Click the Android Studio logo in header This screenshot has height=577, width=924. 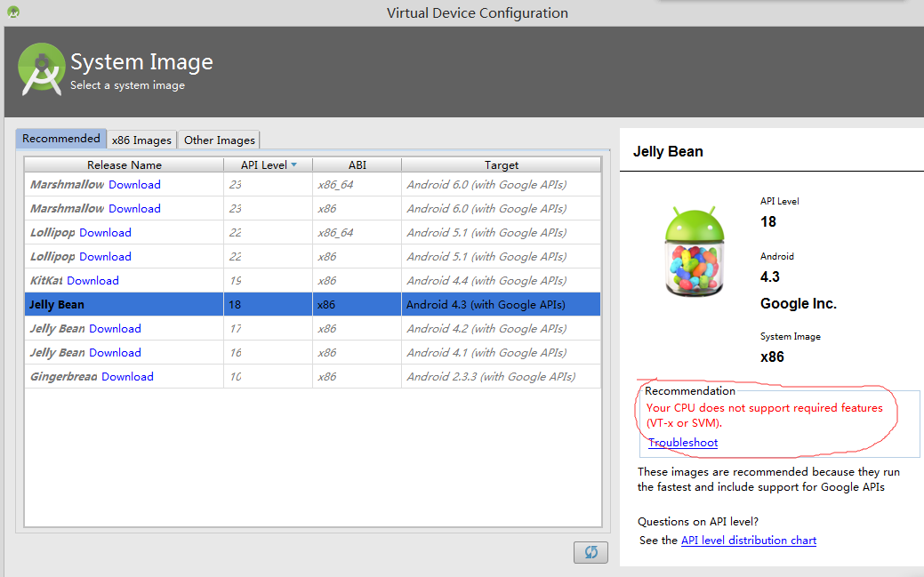[41, 69]
